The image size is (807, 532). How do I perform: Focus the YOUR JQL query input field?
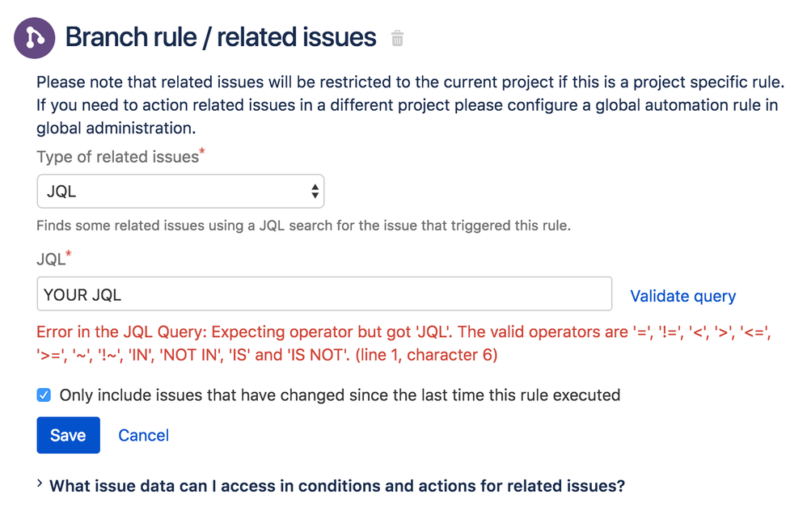pyautogui.click(x=324, y=294)
